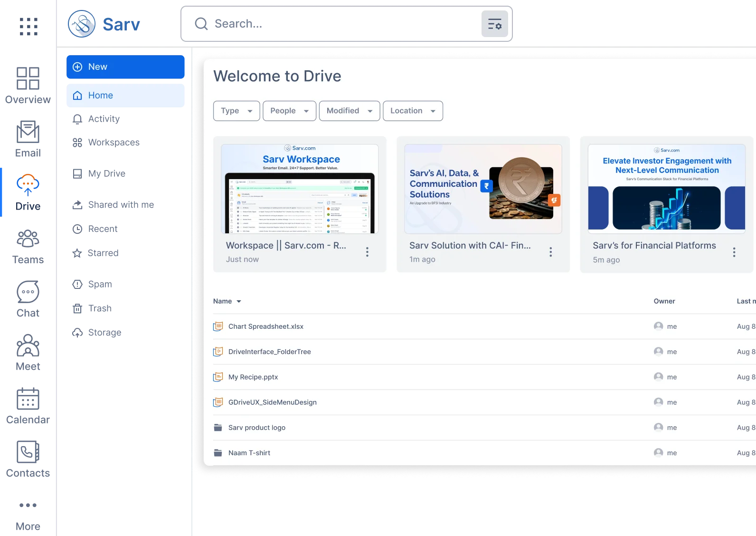The image size is (756, 536).
Task: Open the Calendar app icon
Action: (x=28, y=399)
